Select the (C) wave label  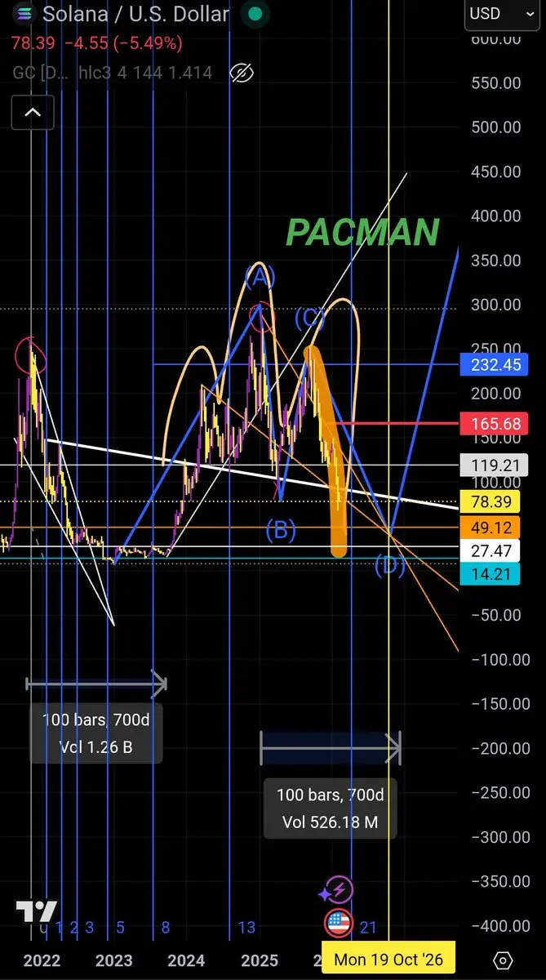311,318
